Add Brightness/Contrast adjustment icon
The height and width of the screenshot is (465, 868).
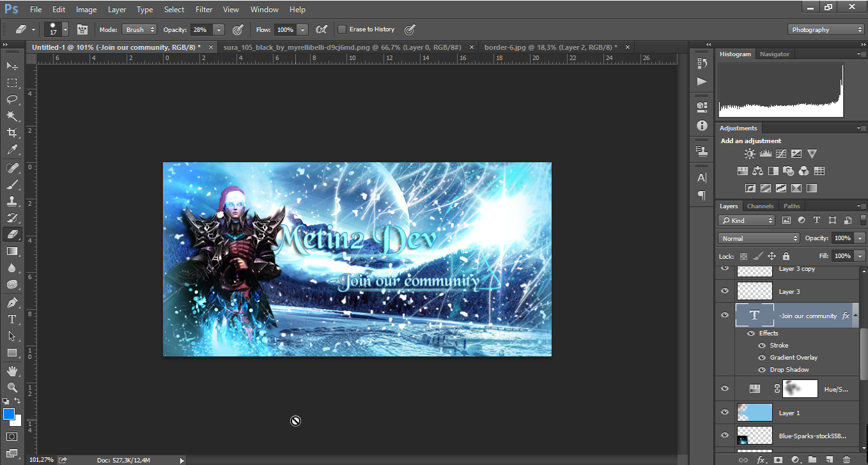(750, 154)
